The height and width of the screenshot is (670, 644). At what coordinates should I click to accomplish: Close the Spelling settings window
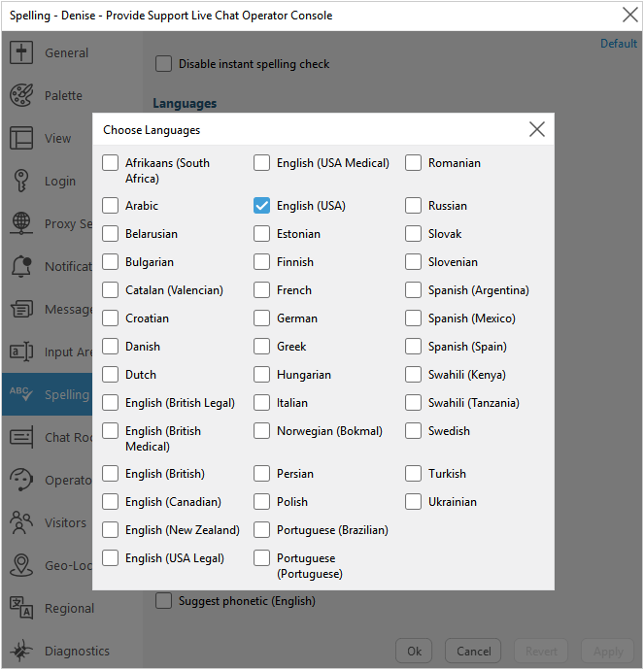[629, 15]
